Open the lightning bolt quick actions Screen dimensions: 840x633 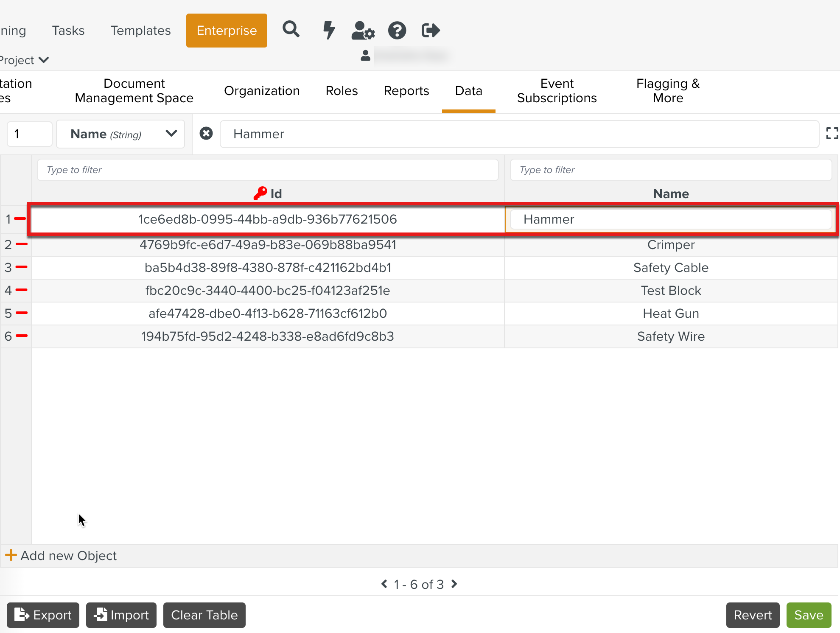coord(329,30)
